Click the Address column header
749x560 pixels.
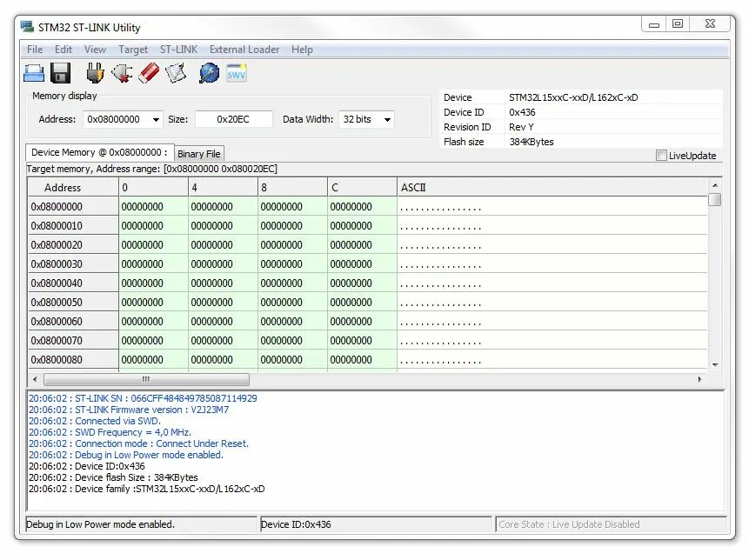73,188
